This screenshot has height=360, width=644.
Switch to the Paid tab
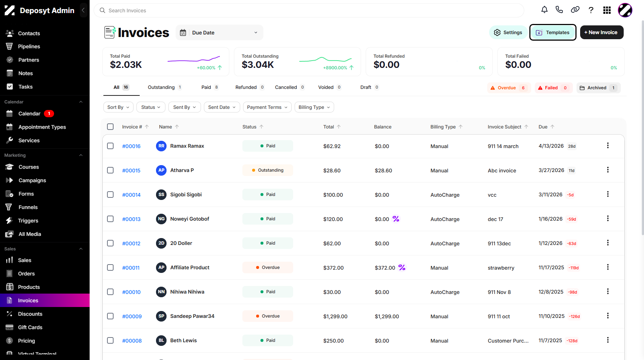(210, 87)
